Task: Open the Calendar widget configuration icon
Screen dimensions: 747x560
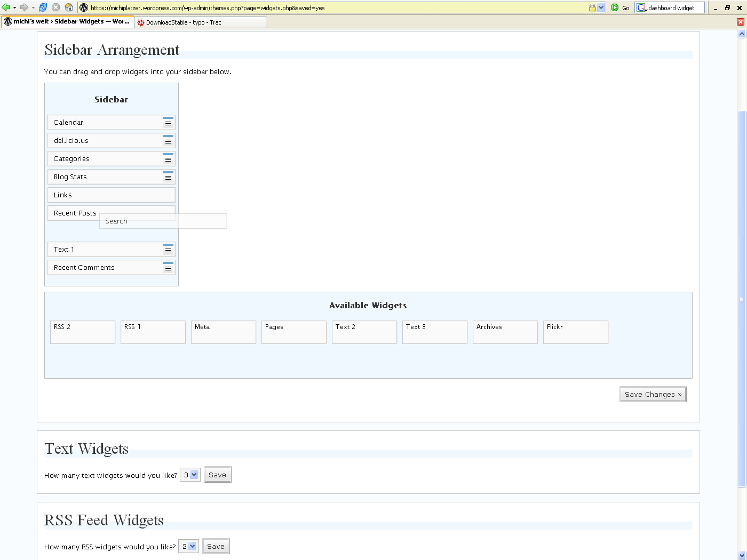Action: tap(168, 123)
